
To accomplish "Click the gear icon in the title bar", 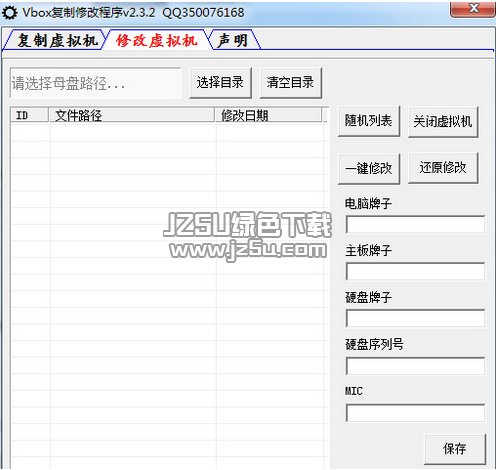I will coord(10,13).
